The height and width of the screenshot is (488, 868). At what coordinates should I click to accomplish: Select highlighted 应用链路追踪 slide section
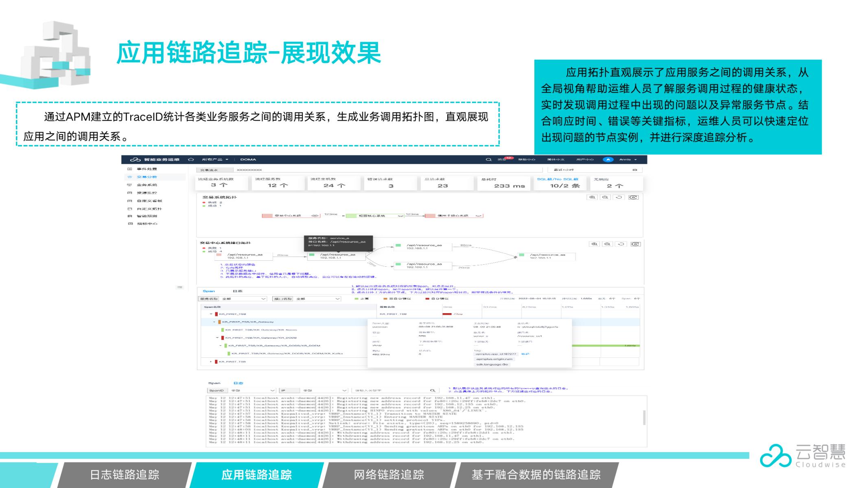tap(257, 475)
